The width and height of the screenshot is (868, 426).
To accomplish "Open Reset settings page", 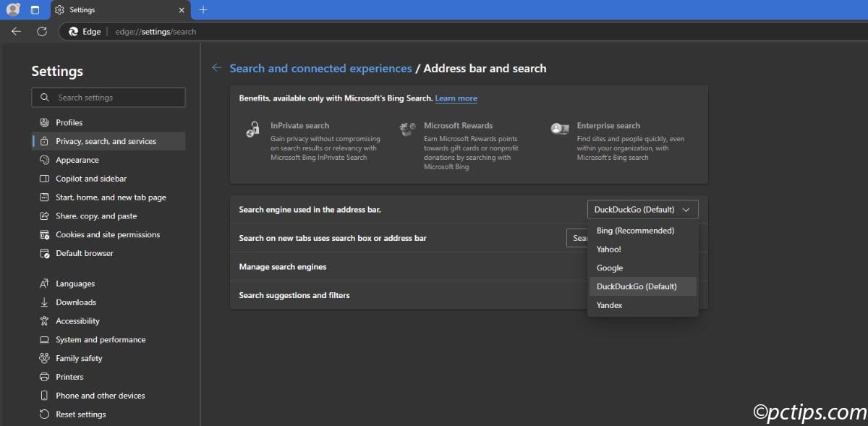I will tap(109, 414).
